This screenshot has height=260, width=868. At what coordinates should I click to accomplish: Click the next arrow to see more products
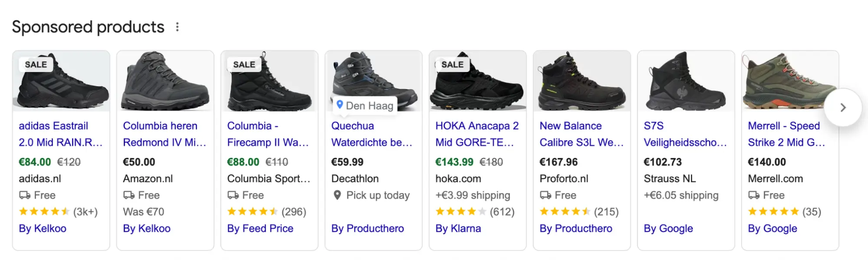pyautogui.click(x=842, y=107)
